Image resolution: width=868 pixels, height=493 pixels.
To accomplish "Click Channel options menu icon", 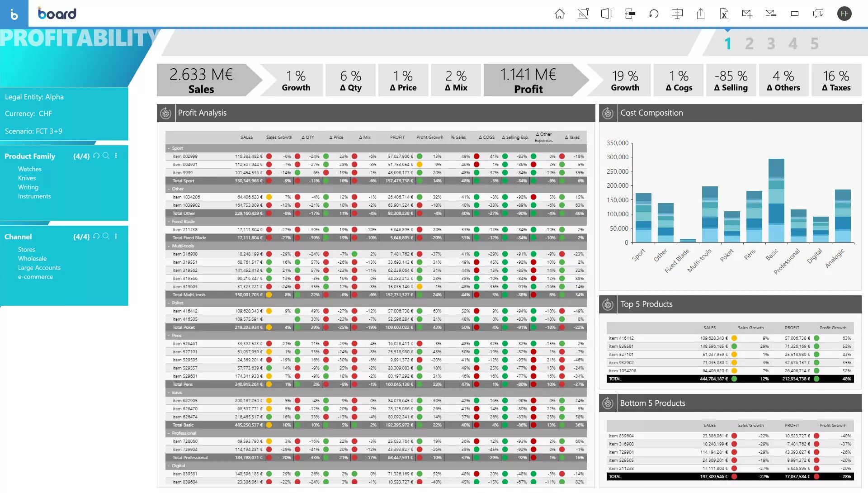I will pos(116,236).
